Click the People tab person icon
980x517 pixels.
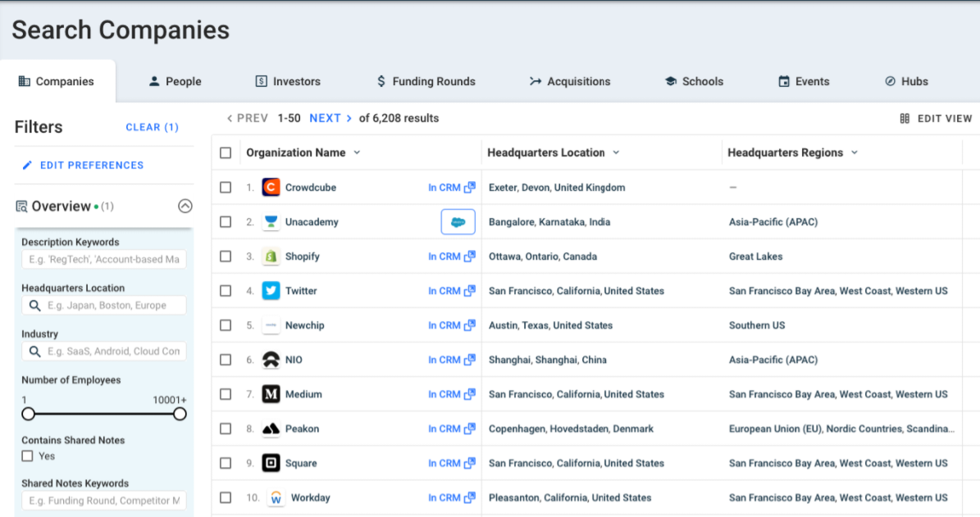[x=153, y=81]
